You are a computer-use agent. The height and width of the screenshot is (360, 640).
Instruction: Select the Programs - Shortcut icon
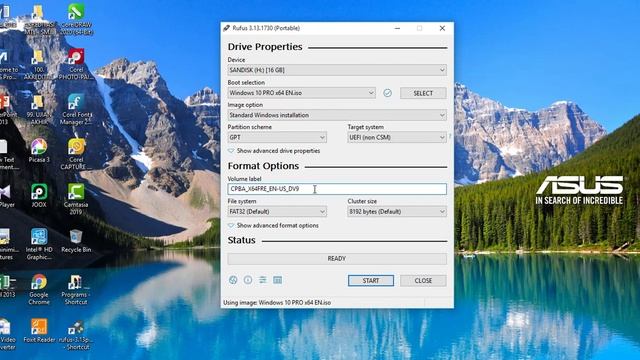pyautogui.click(x=76, y=289)
